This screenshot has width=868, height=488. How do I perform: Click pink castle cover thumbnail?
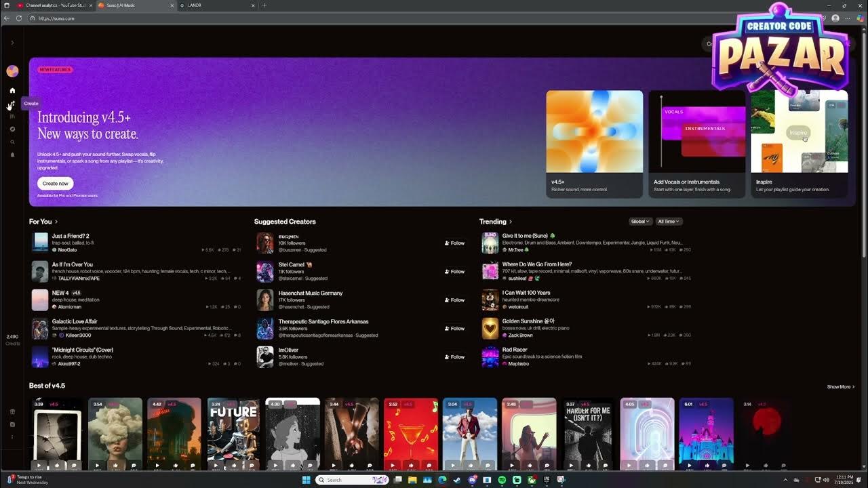click(706, 434)
